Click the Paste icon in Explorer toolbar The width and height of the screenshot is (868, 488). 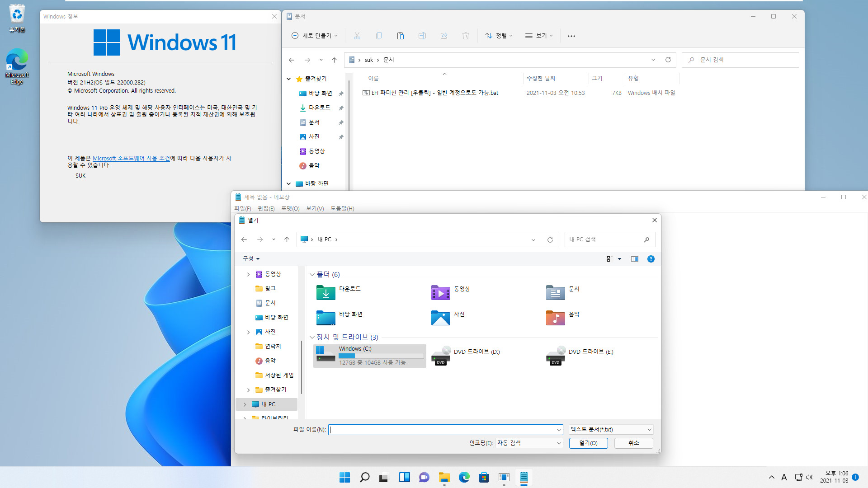pos(401,36)
